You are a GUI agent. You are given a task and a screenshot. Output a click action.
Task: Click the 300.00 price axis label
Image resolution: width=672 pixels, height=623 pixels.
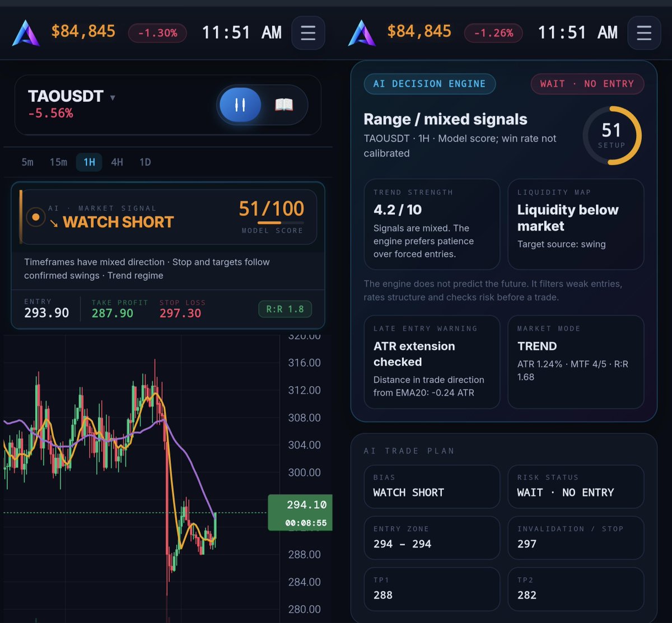(x=304, y=472)
